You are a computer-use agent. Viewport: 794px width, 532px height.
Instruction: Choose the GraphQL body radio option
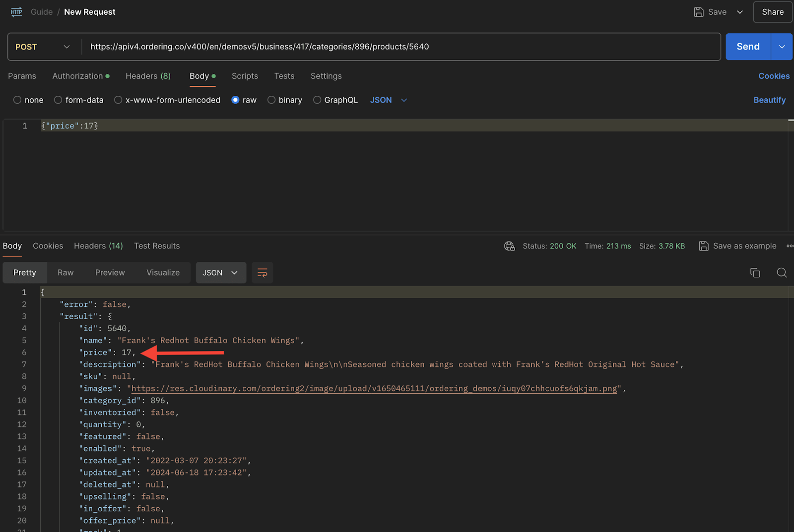point(317,100)
